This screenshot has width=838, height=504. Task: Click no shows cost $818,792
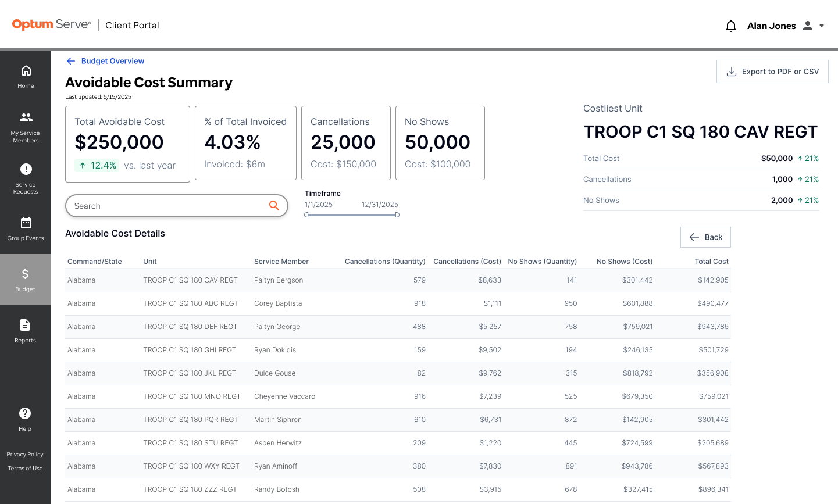(637, 373)
